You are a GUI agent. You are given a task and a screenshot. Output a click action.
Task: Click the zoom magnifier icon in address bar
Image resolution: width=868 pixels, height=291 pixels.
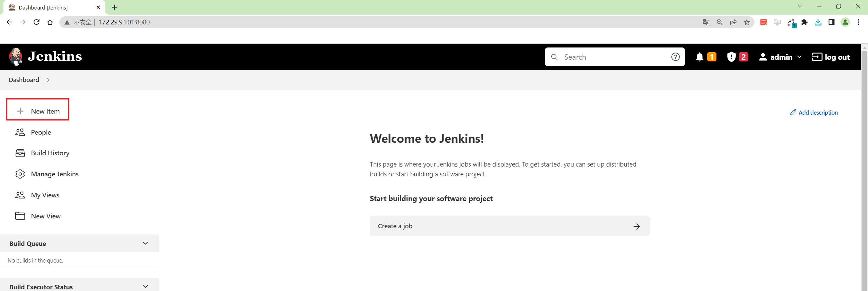click(x=719, y=22)
